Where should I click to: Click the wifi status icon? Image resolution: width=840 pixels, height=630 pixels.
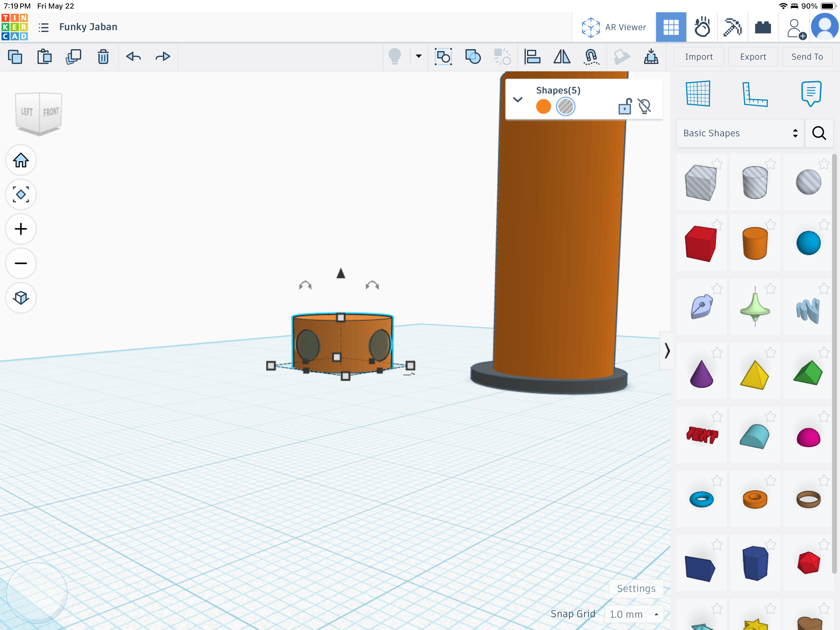click(x=783, y=6)
